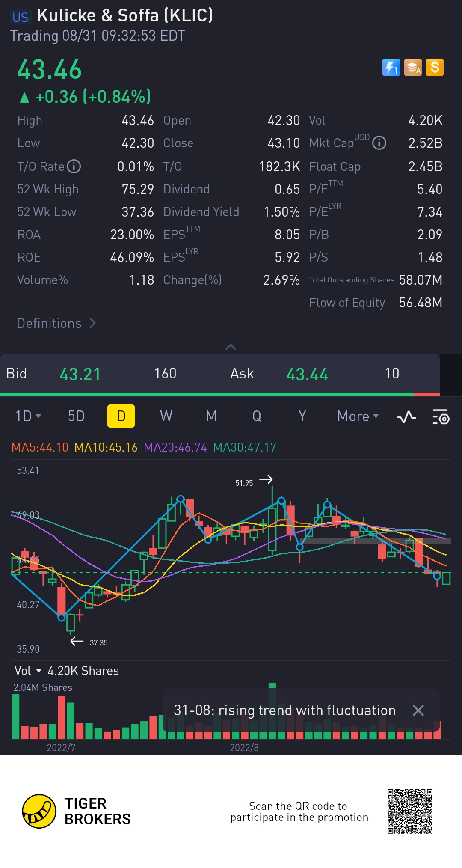Tap the MA20:46.74 indicator label
The height and width of the screenshot is (868, 462).
[175, 447]
